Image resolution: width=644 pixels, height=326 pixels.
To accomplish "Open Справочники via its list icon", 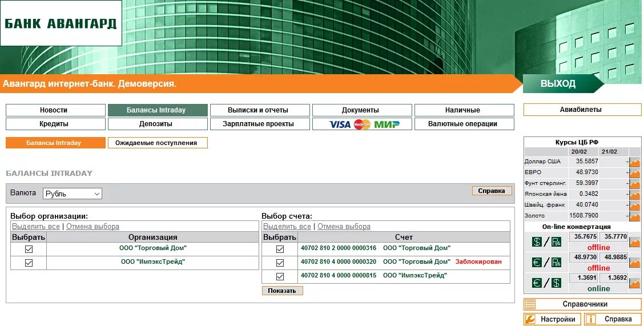I will pos(530,304).
